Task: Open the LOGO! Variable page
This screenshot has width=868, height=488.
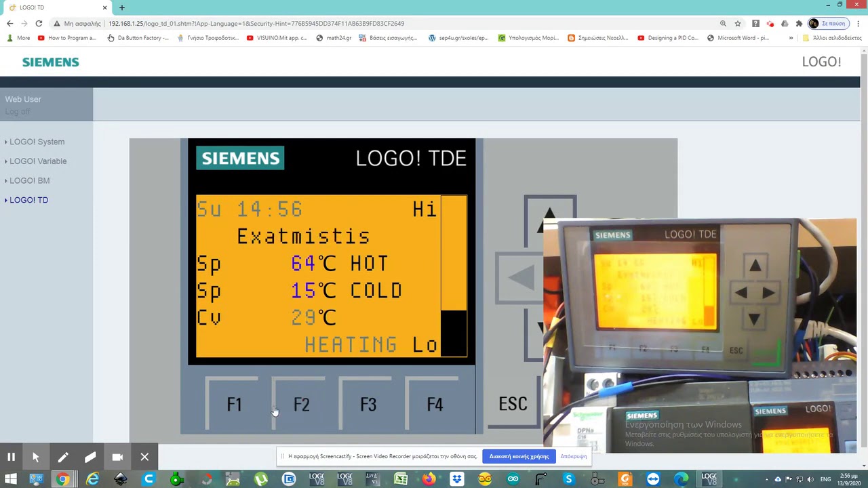Action: (x=38, y=161)
